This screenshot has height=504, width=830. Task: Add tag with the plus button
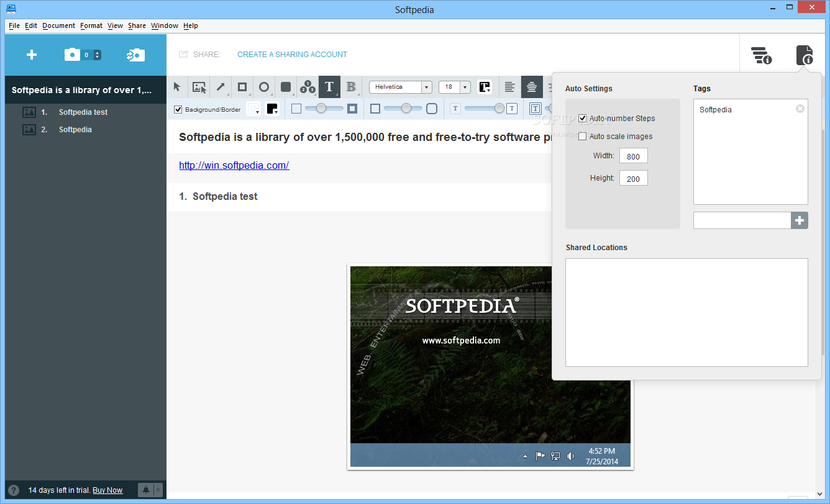click(800, 220)
